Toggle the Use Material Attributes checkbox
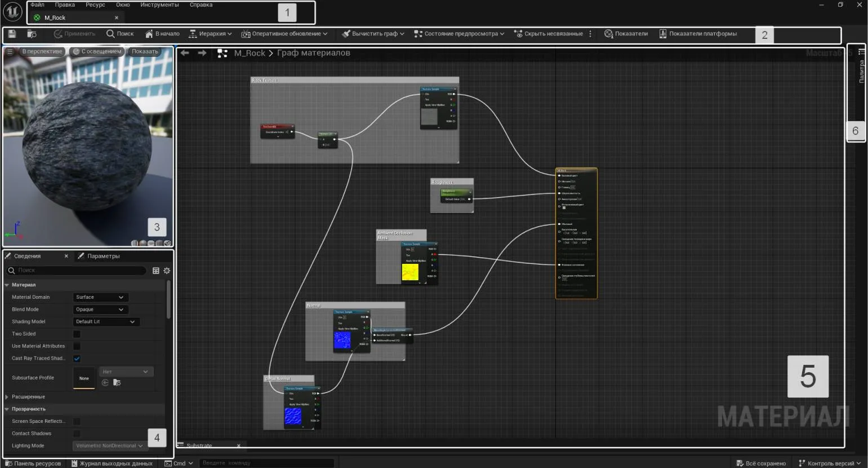 77,346
